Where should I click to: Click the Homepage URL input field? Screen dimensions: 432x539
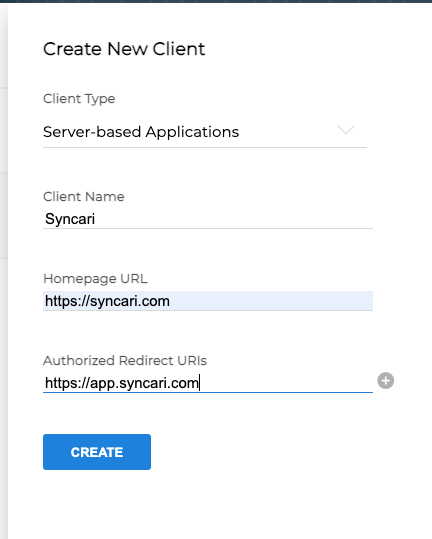208,301
